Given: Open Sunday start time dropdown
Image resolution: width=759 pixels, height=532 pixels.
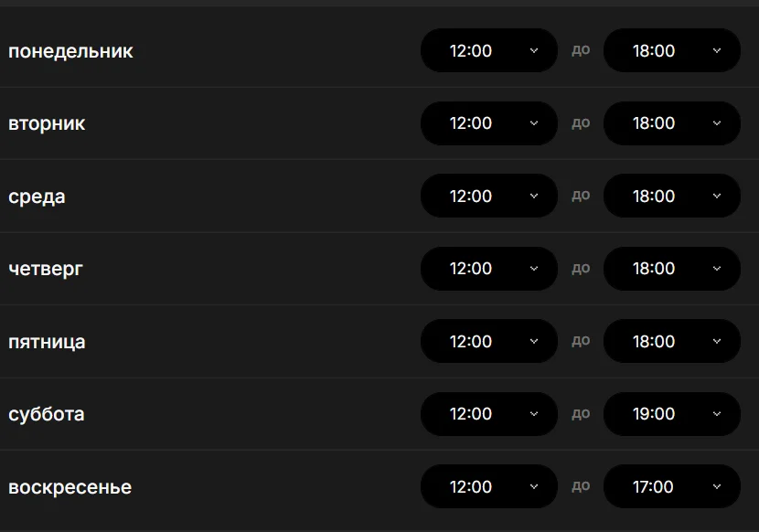Looking at the screenshot, I should click(488, 486).
